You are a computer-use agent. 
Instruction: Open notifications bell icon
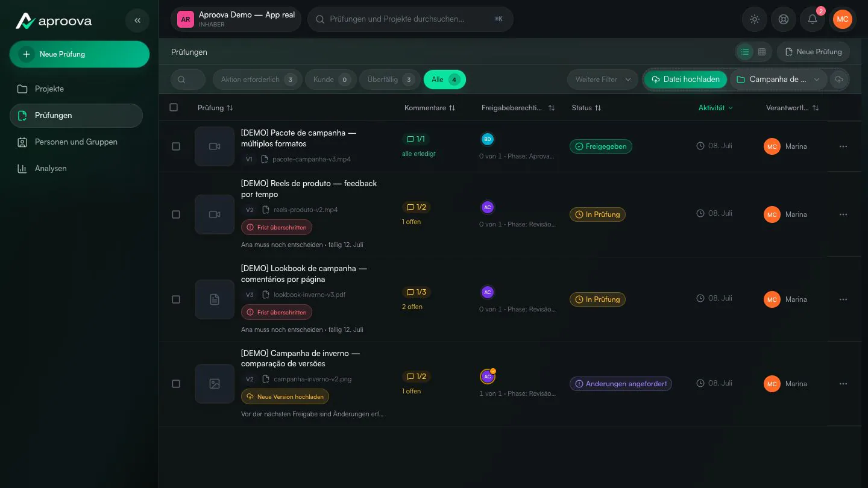click(812, 19)
